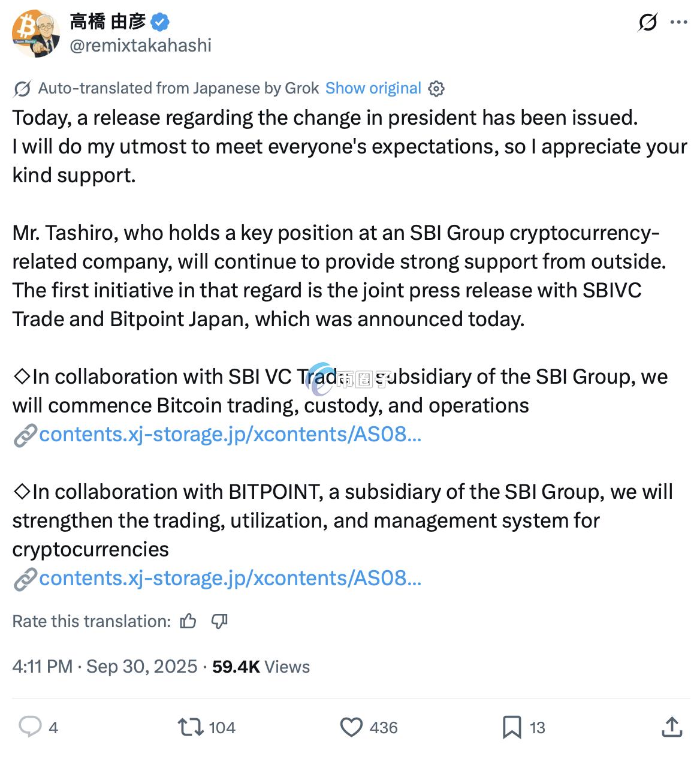Screen dimensions: 700x759
Task: Open the three-dot more options menu
Action: click(x=678, y=23)
